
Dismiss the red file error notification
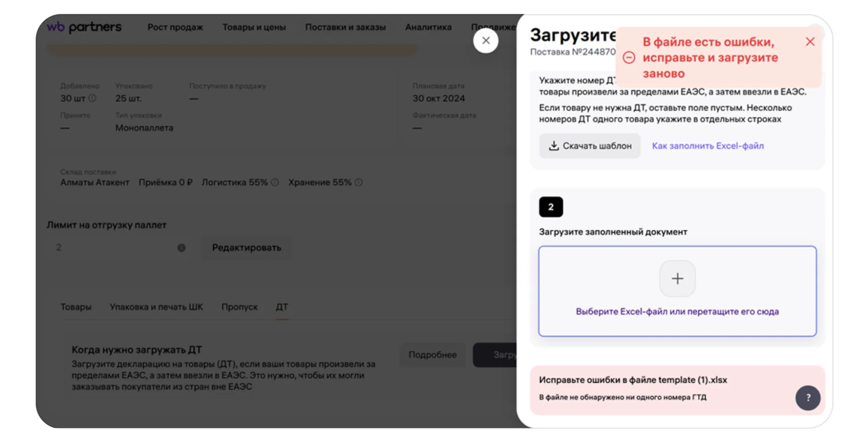tap(810, 42)
